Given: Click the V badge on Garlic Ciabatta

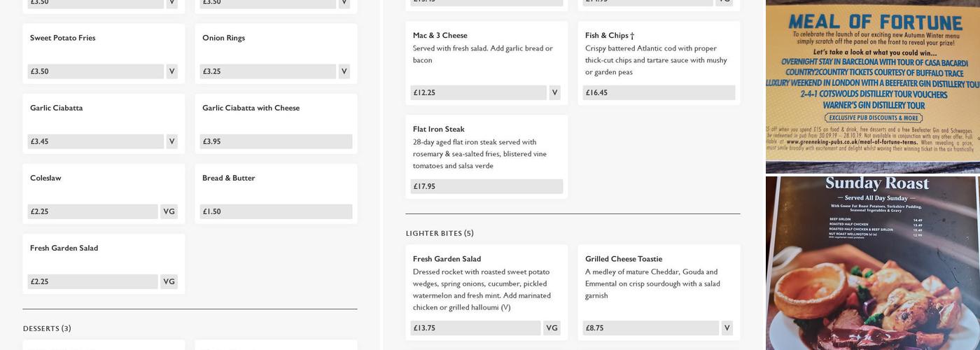Looking at the screenshot, I should click(x=171, y=141).
